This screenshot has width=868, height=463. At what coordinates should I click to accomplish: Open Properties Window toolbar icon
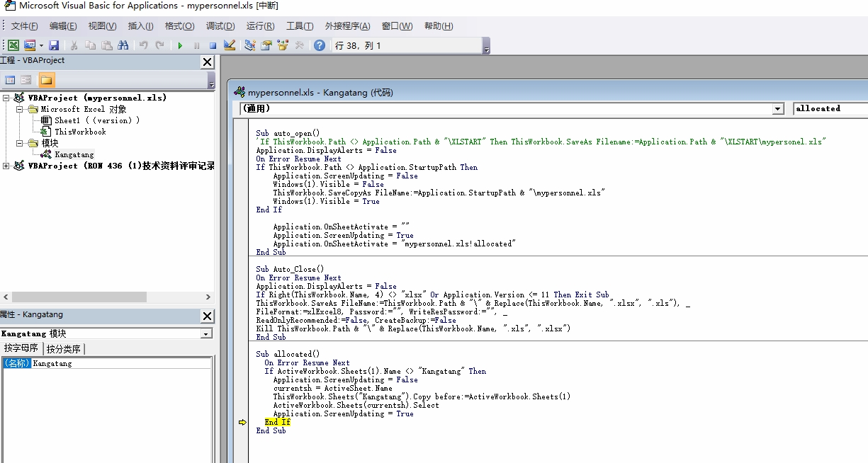point(266,45)
